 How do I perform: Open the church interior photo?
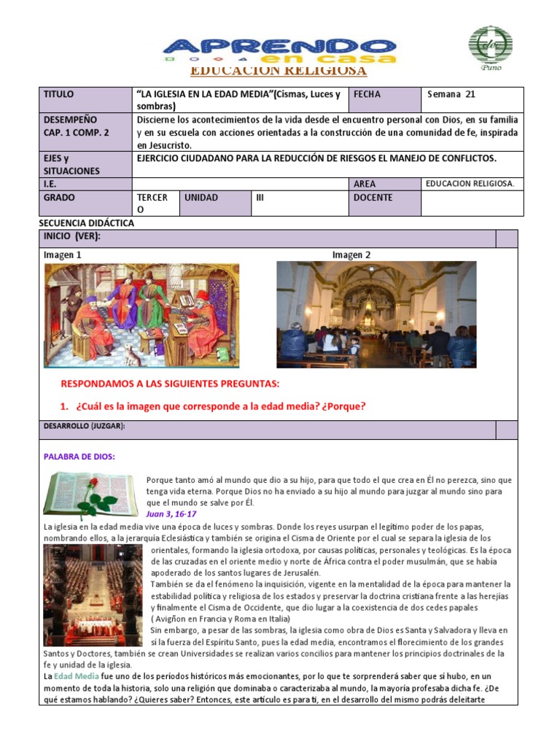[377, 314]
